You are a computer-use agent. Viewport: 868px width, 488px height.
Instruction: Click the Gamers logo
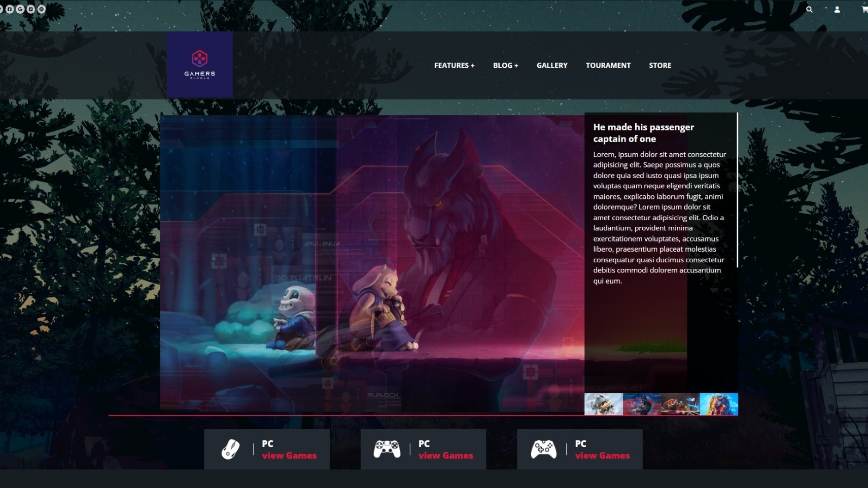(199, 64)
